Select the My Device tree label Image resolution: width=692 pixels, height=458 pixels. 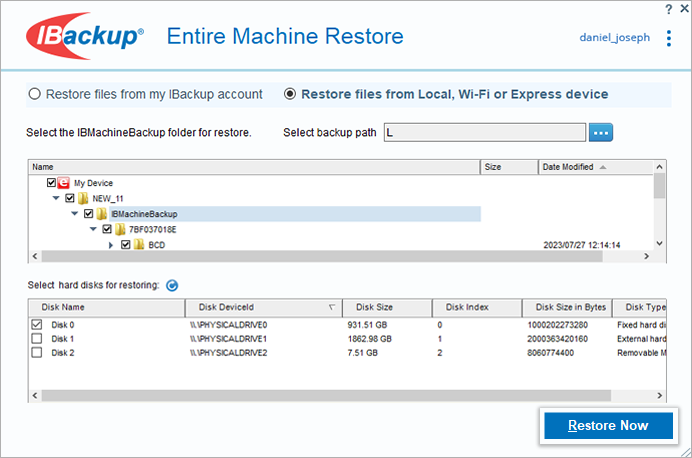[x=93, y=183]
